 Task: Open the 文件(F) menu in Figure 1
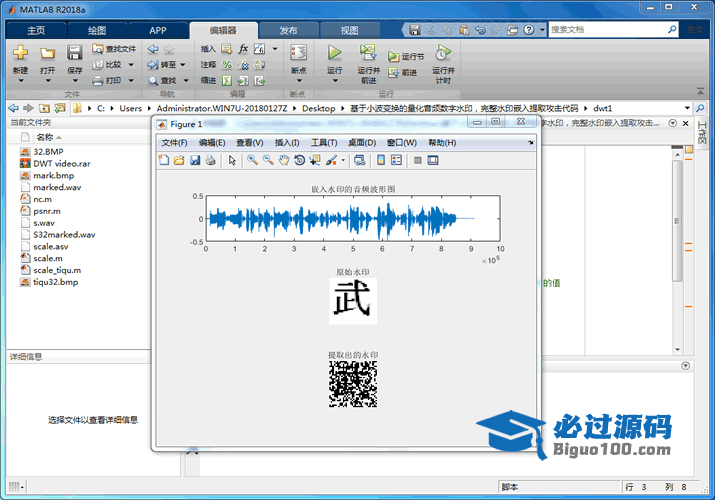point(174,143)
